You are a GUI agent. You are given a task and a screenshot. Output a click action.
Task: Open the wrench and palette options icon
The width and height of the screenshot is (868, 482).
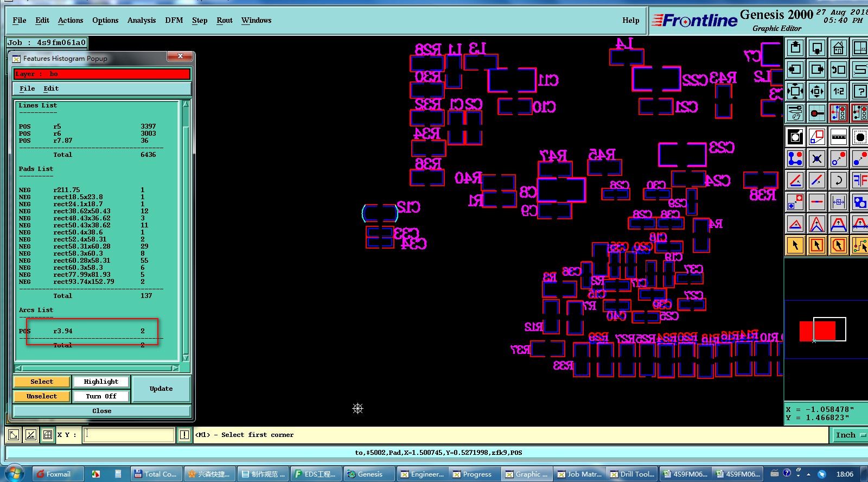(x=795, y=113)
